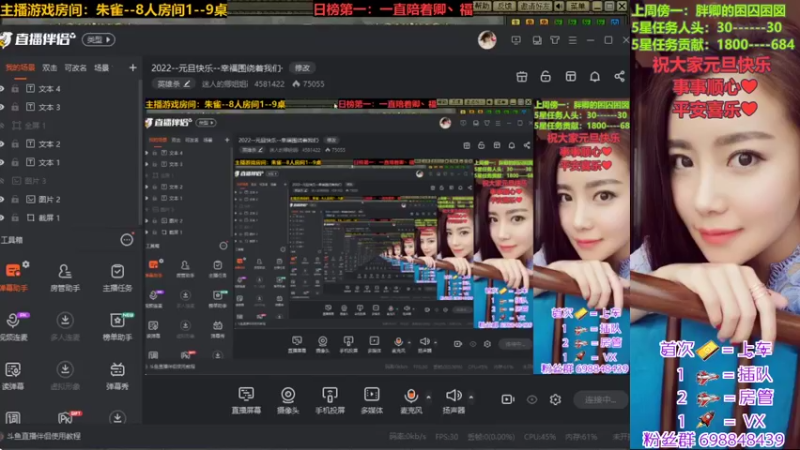Screen dimensions: 800x450
Task: Add 直播屏幕 screen source
Action: 246,400
